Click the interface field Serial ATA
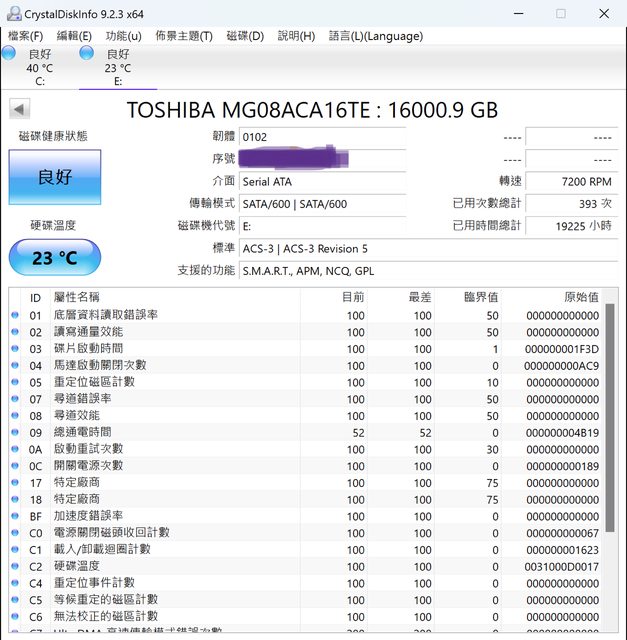 pyautogui.click(x=322, y=182)
